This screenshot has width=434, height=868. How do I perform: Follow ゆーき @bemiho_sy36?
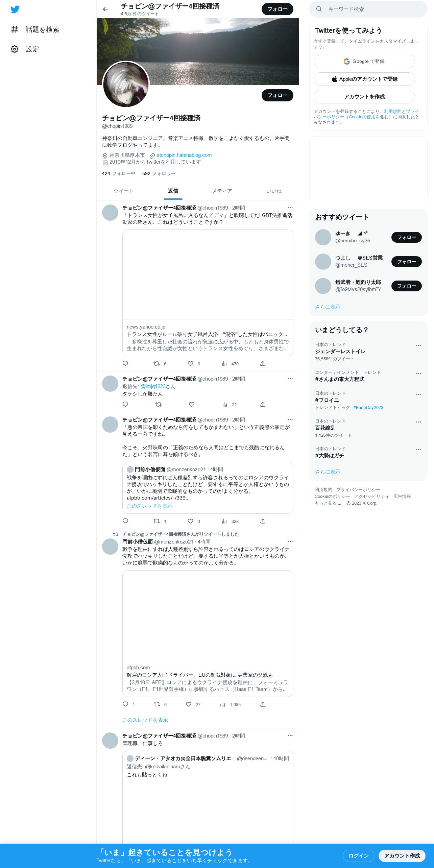click(407, 237)
